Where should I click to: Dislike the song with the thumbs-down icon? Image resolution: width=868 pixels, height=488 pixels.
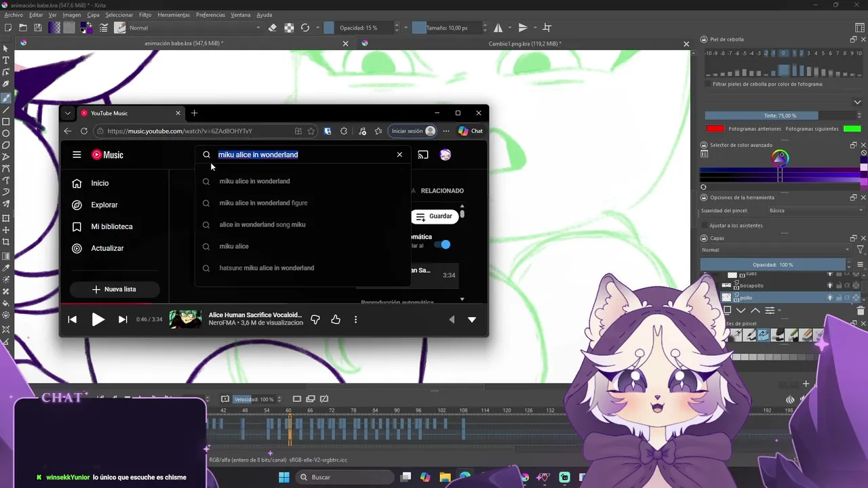coord(315,319)
